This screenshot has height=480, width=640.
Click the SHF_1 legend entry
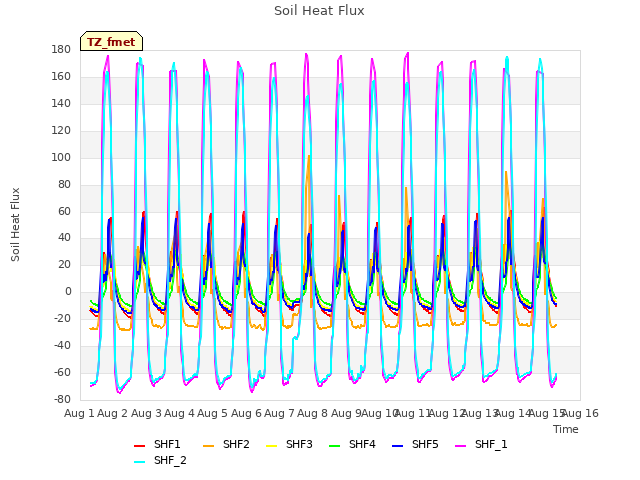click(481, 444)
